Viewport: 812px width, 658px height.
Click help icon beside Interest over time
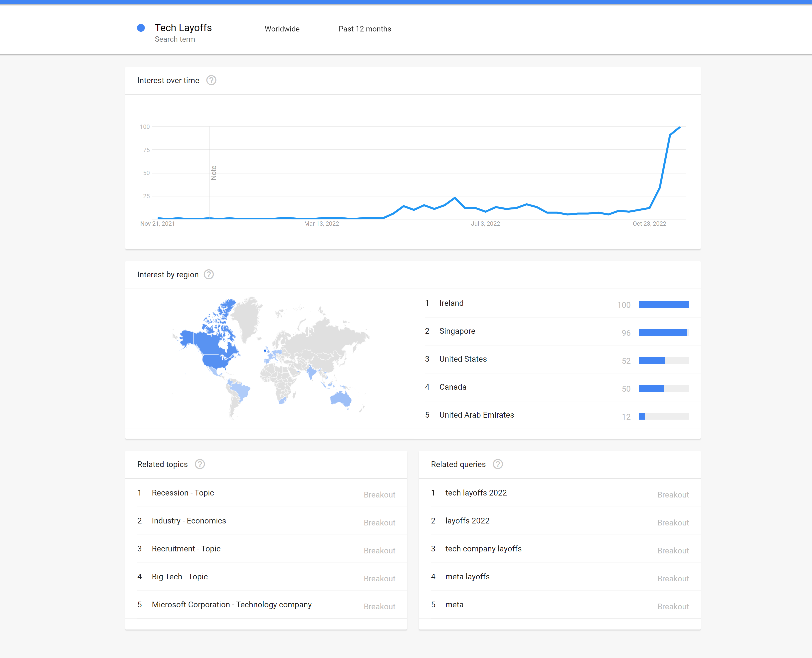pyautogui.click(x=211, y=80)
